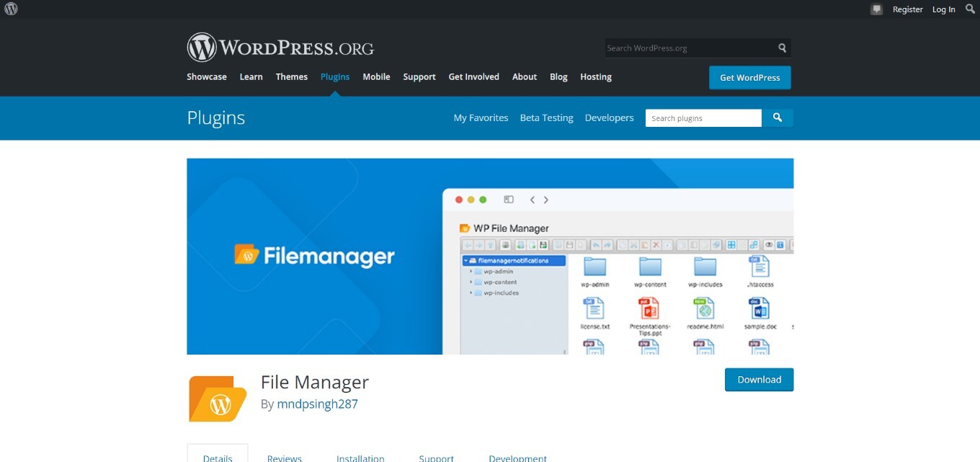The width and height of the screenshot is (980, 462).
Task: Go to the Themes menu item
Action: (x=291, y=77)
